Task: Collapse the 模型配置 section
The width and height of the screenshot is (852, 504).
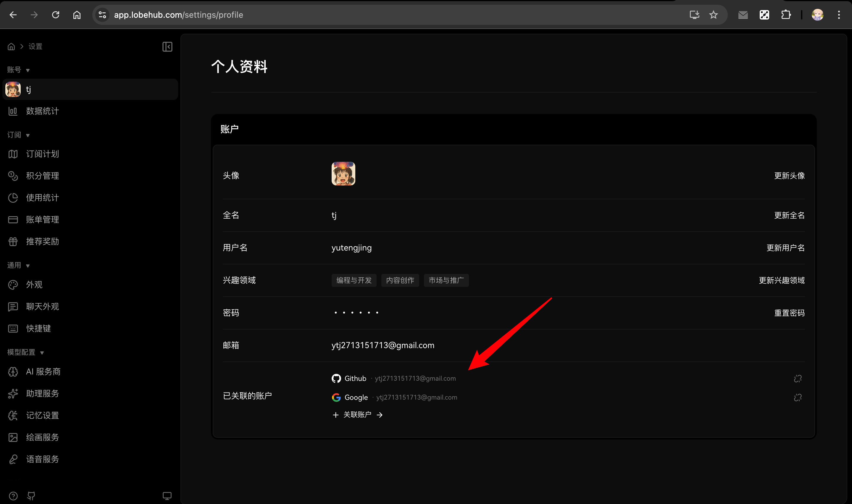Action: coord(42,353)
